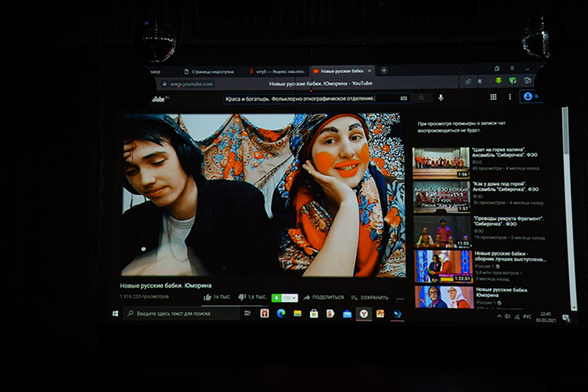588x392 pixels.
Task: Click the YouTube search magnifier button
Action: (x=421, y=98)
